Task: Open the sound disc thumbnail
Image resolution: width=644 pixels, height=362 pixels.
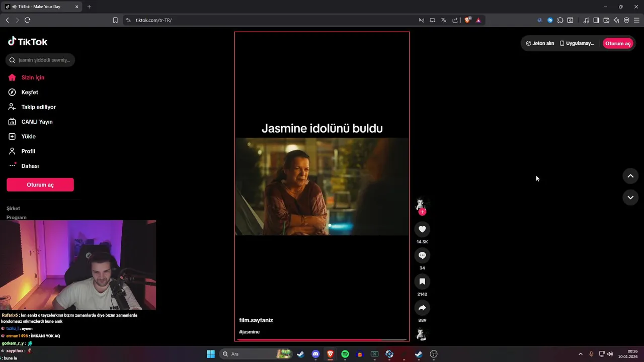Action: (x=421, y=334)
